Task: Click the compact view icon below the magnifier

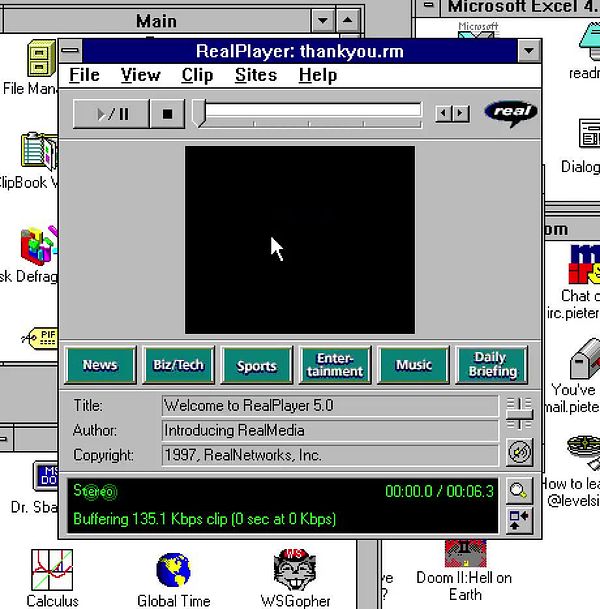Action: pyautogui.click(x=519, y=520)
